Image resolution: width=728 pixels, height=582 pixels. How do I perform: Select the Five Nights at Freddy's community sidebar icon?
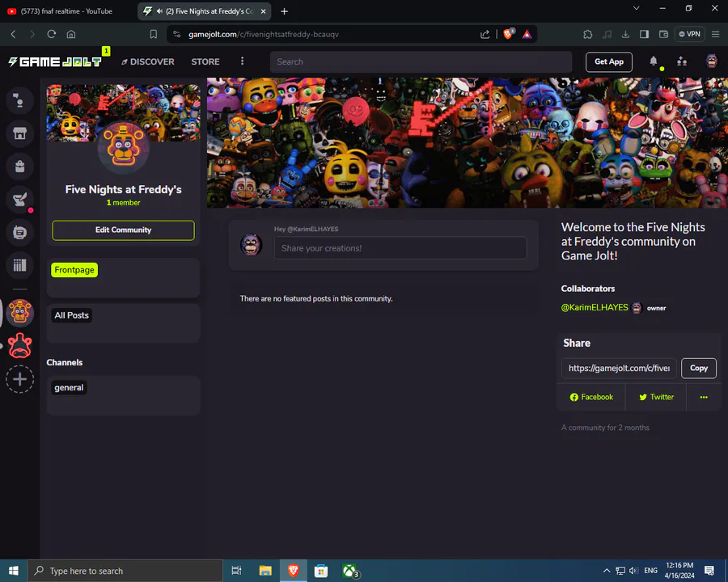pyautogui.click(x=20, y=312)
